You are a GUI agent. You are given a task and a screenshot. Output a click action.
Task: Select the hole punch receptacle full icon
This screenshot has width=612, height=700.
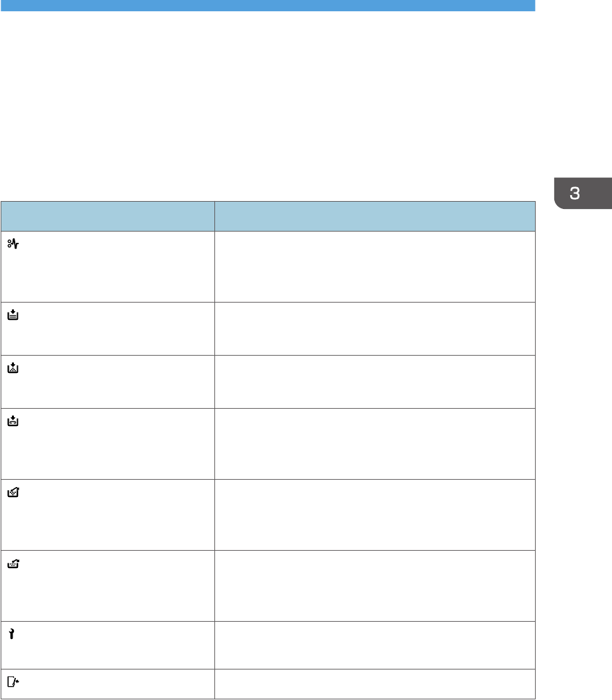point(13,564)
